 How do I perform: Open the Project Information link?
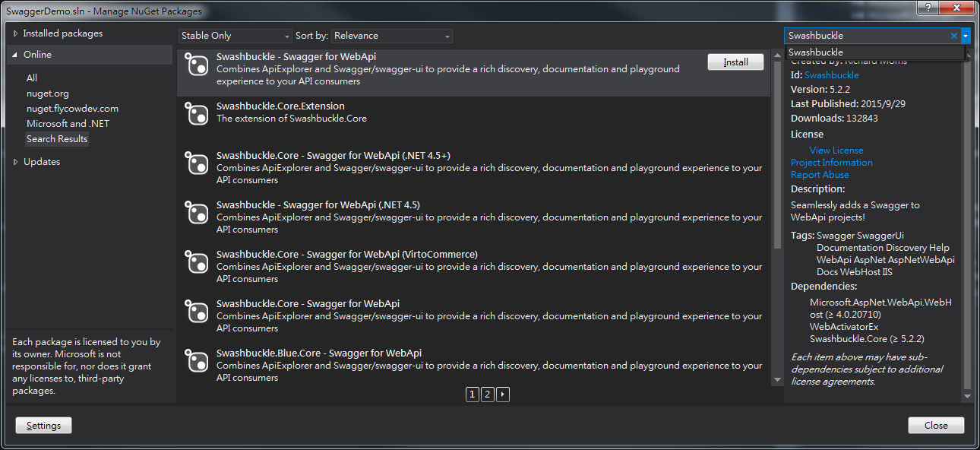pos(831,163)
